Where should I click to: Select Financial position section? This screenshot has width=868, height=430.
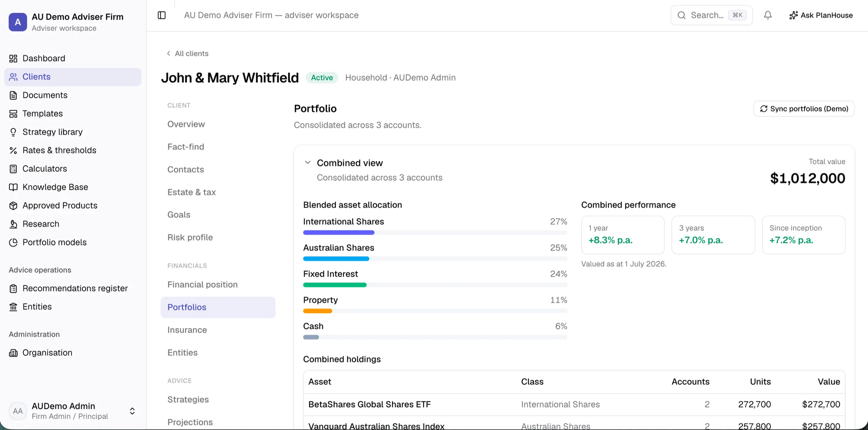(218, 285)
